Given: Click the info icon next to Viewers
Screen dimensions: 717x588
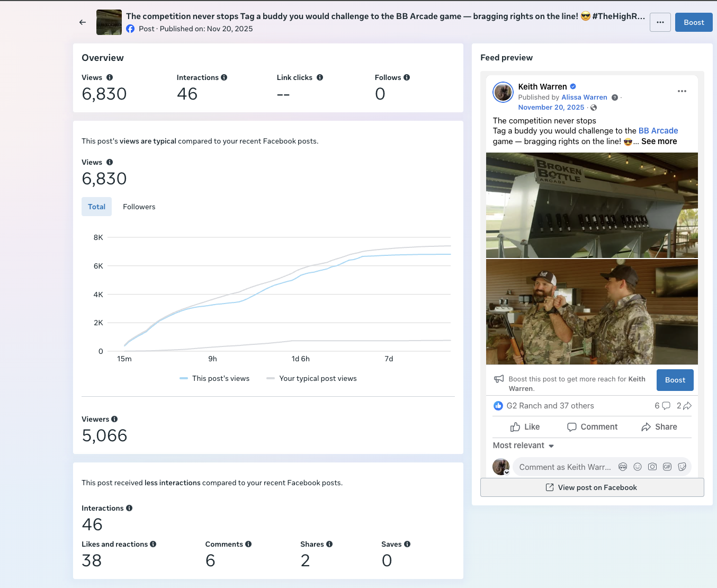Looking at the screenshot, I should pyautogui.click(x=114, y=419).
